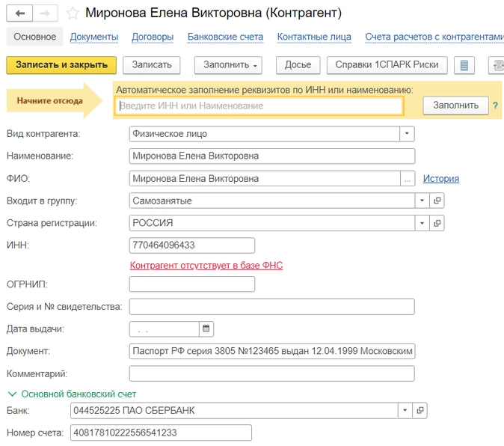Open the Входит в группу item form
The width and height of the screenshot is (504, 446).
pyautogui.click(x=437, y=201)
